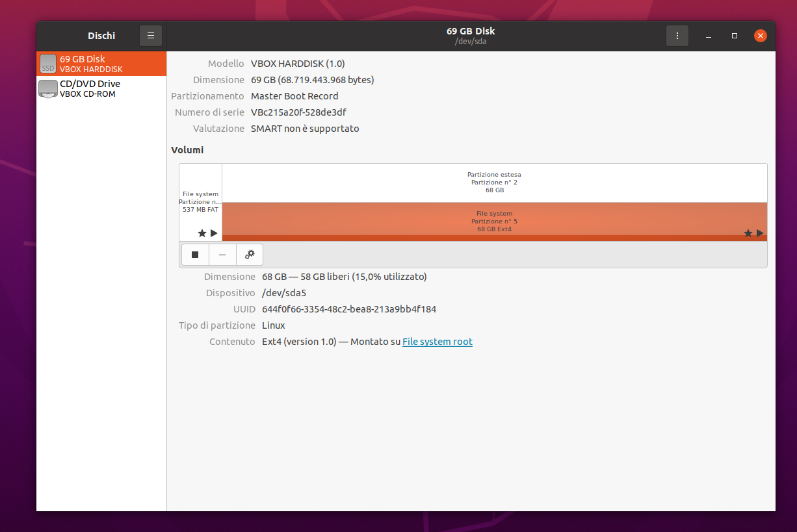Unmount the selected partition with stop button
797x532 pixels.
click(195, 255)
